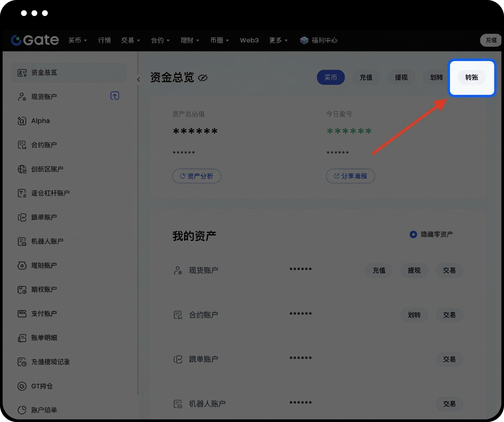
Task: Collapse the sidebar with chevron arrow
Action: [x=138, y=80]
